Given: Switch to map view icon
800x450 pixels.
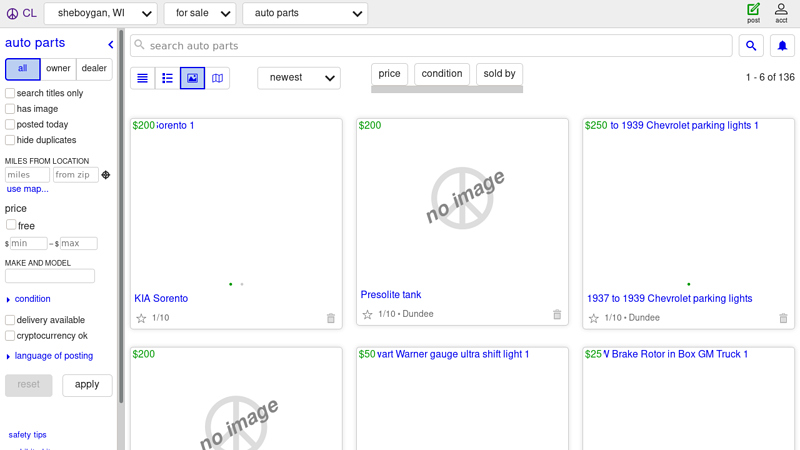Looking at the screenshot, I should (x=217, y=78).
